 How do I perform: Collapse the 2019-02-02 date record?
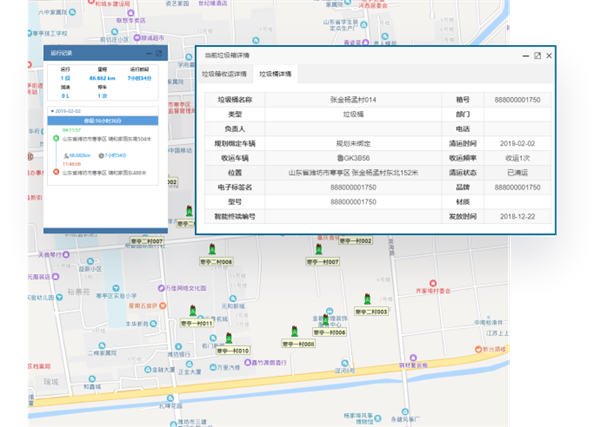(51, 110)
